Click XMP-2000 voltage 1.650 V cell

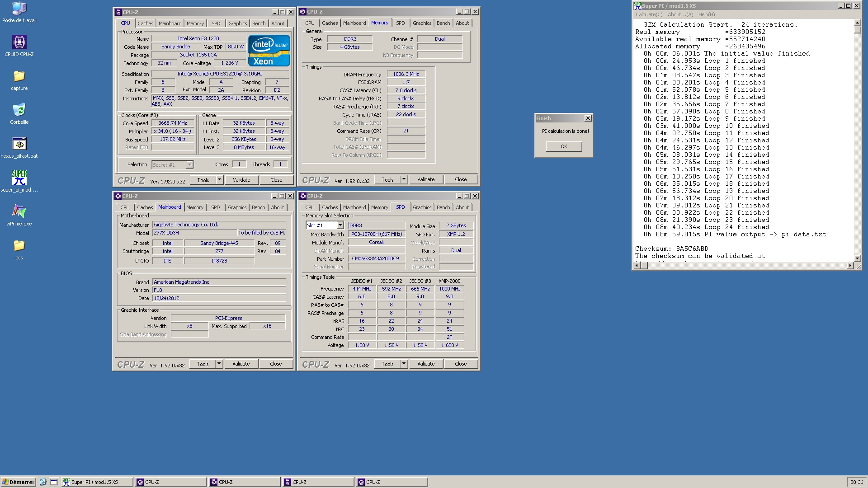(x=449, y=345)
